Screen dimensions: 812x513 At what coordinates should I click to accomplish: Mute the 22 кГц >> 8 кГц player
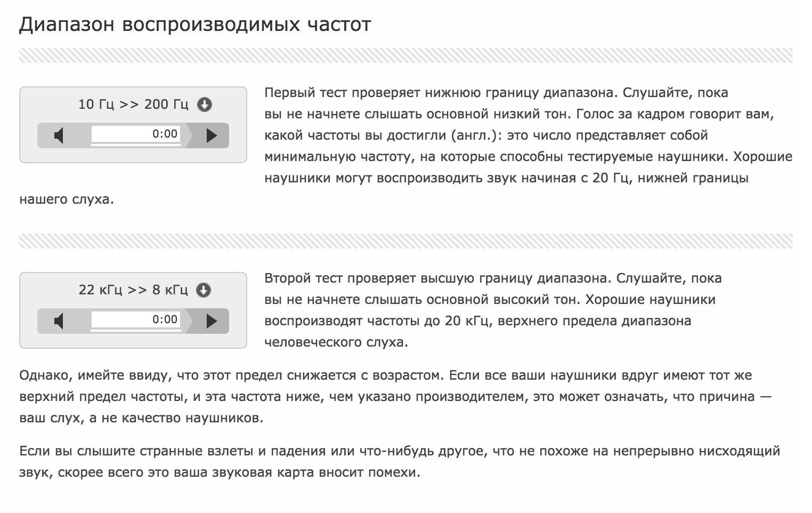click(x=59, y=321)
